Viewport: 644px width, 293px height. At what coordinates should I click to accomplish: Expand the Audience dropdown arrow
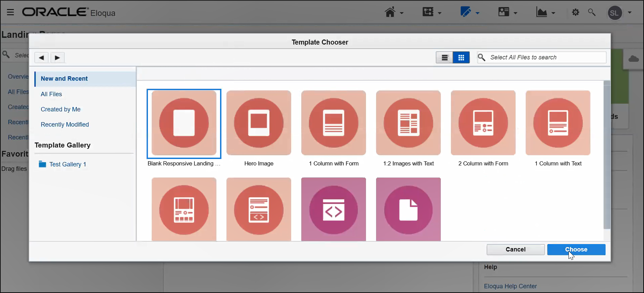516,13
